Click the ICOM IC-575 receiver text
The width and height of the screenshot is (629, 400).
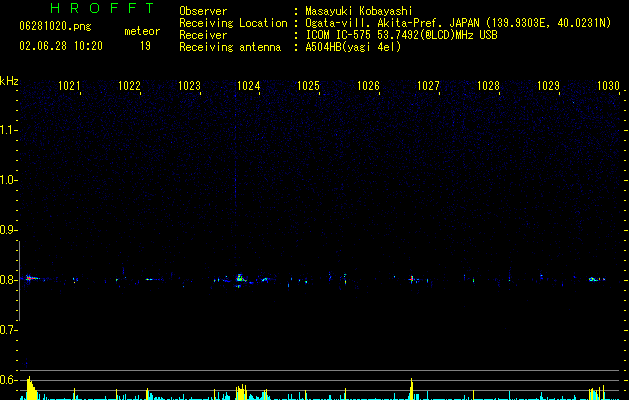point(401,35)
